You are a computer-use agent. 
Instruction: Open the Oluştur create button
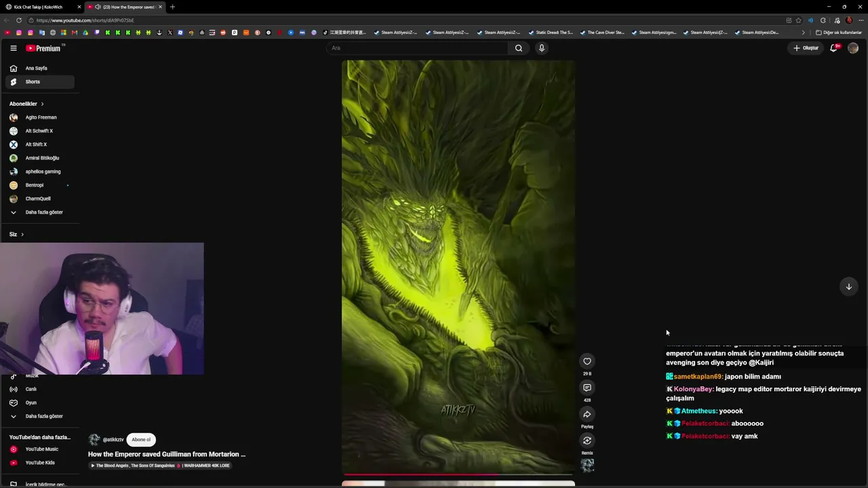click(806, 48)
